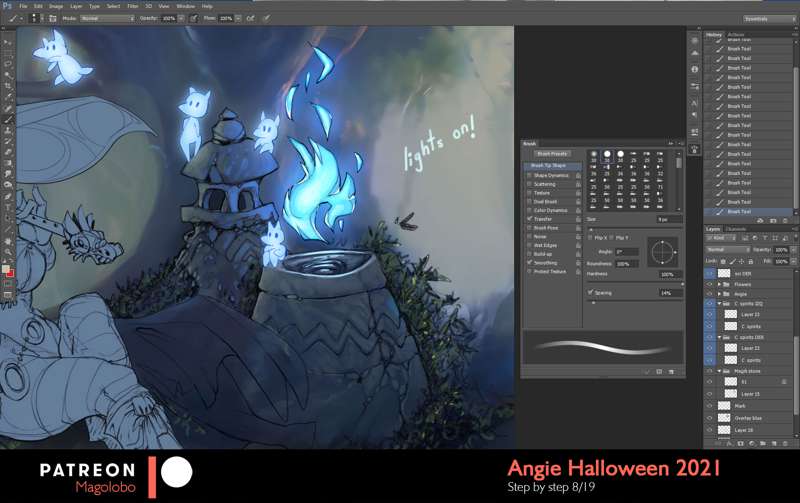Screen dimensions: 800x503
Task: Click the delete state trash icon in History
Action: pos(785,220)
